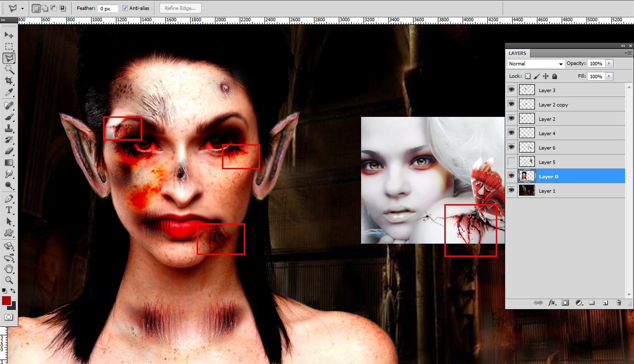This screenshot has height=364, width=634.
Task: Lock transparent pixels
Action: point(528,76)
